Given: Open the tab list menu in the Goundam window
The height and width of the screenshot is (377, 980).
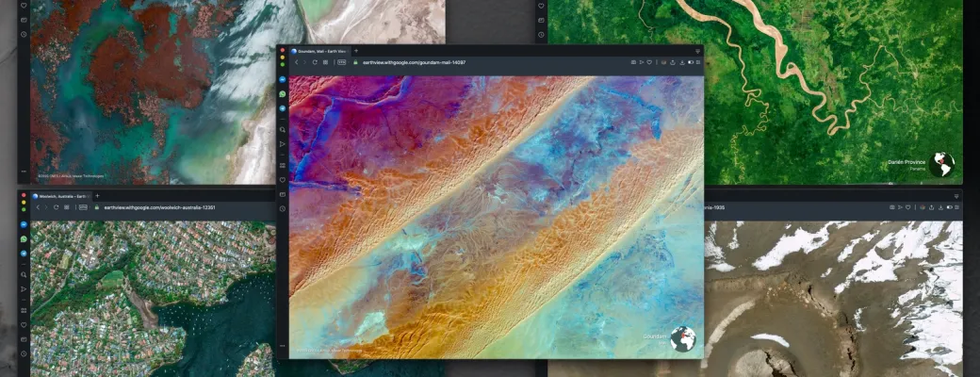Looking at the screenshot, I should pyautogui.click(x=697, y=51).
